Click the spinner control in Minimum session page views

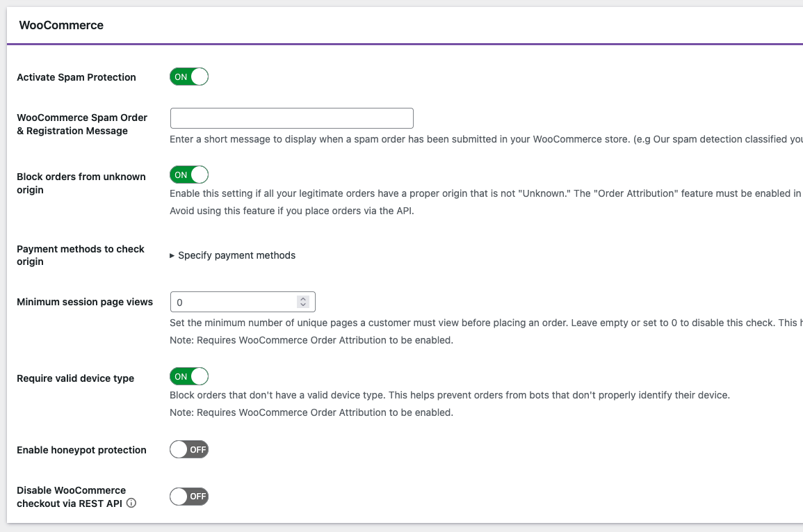click(302, 301)
